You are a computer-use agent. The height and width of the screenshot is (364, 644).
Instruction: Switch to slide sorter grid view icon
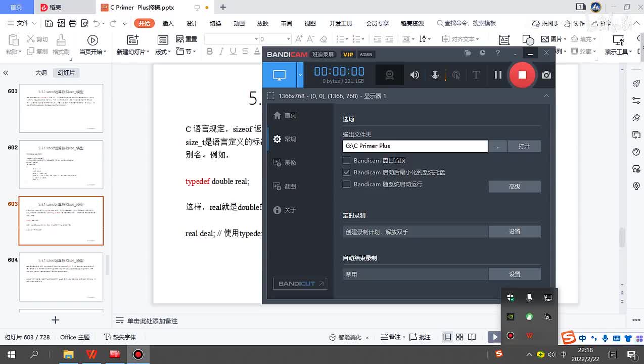tap(459, 337)
